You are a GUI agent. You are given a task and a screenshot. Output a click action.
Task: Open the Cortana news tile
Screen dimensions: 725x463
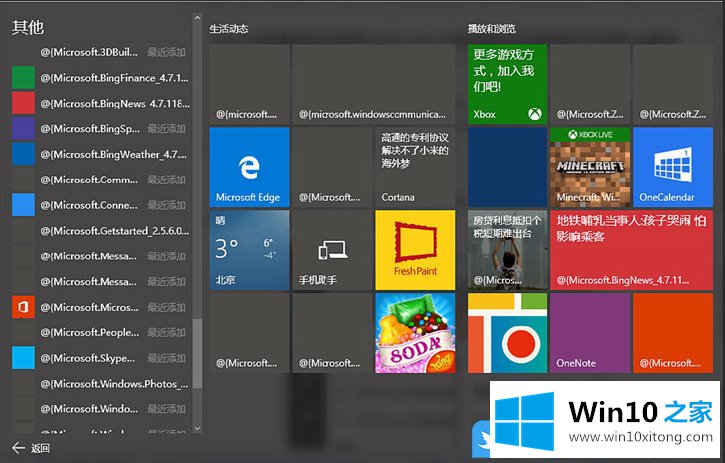point(415,167)
